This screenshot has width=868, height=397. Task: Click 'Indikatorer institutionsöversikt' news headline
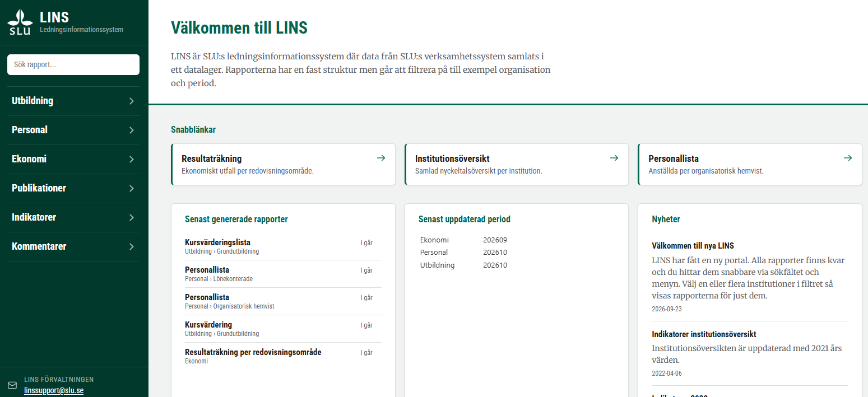pyautogui.click(x=704, y=334)
